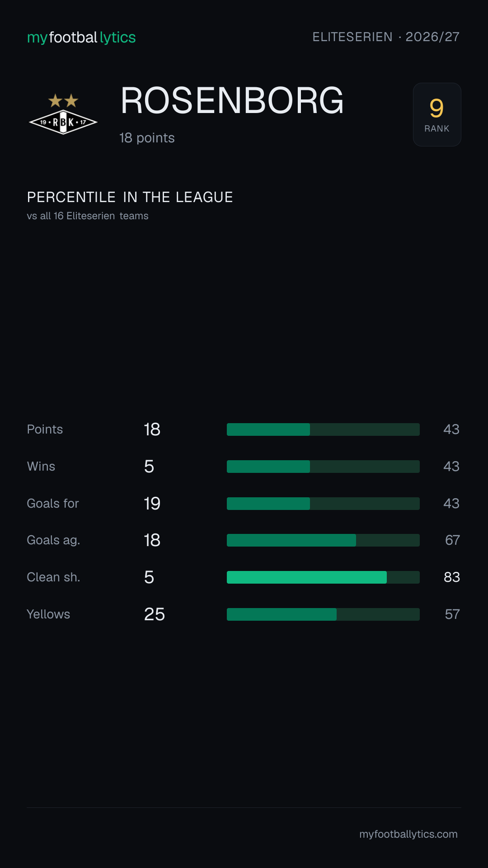Click the Yellows percentile bar

[x=323, y=614]
